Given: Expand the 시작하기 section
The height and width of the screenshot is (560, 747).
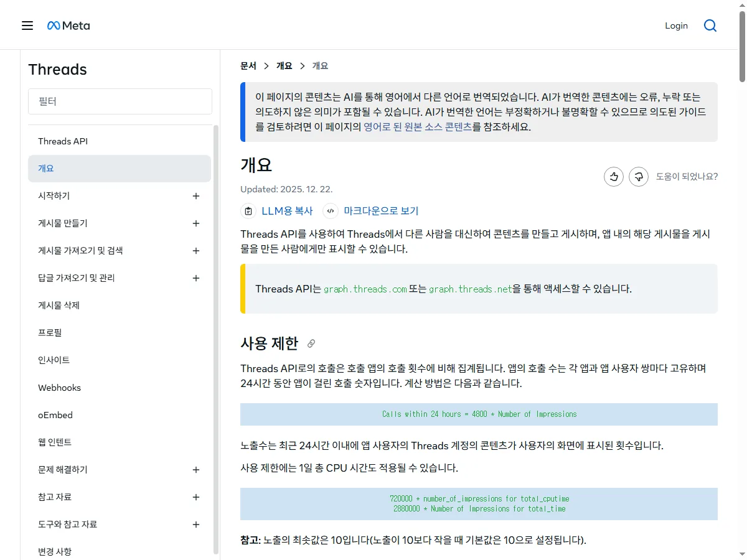Looking at the screenshot, I should 196,196.
